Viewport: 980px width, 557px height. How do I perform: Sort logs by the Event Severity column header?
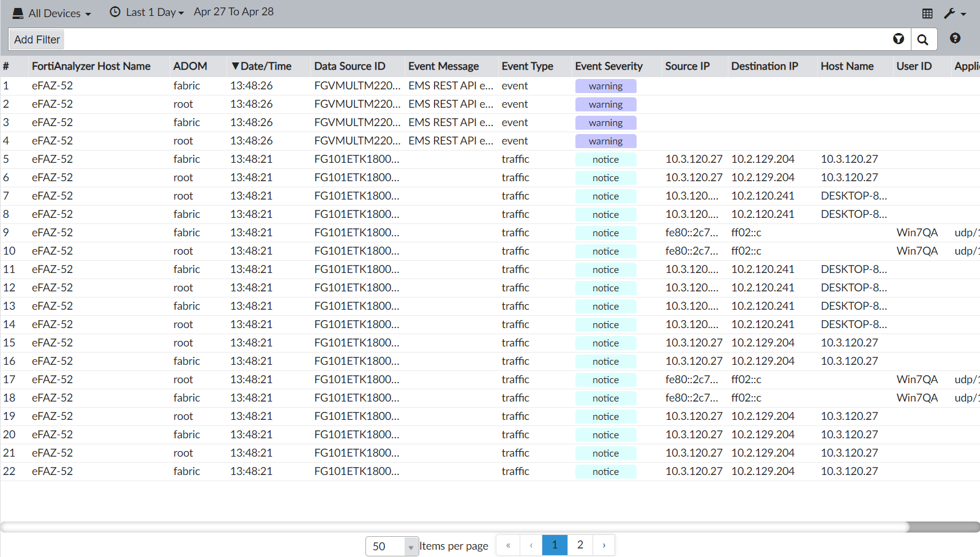pos(608,66)
